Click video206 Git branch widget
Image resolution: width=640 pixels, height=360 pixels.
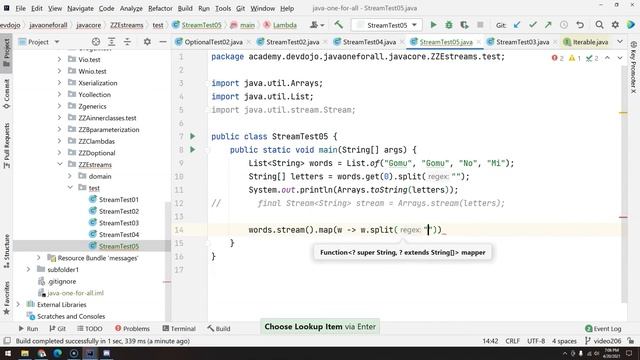603,340
